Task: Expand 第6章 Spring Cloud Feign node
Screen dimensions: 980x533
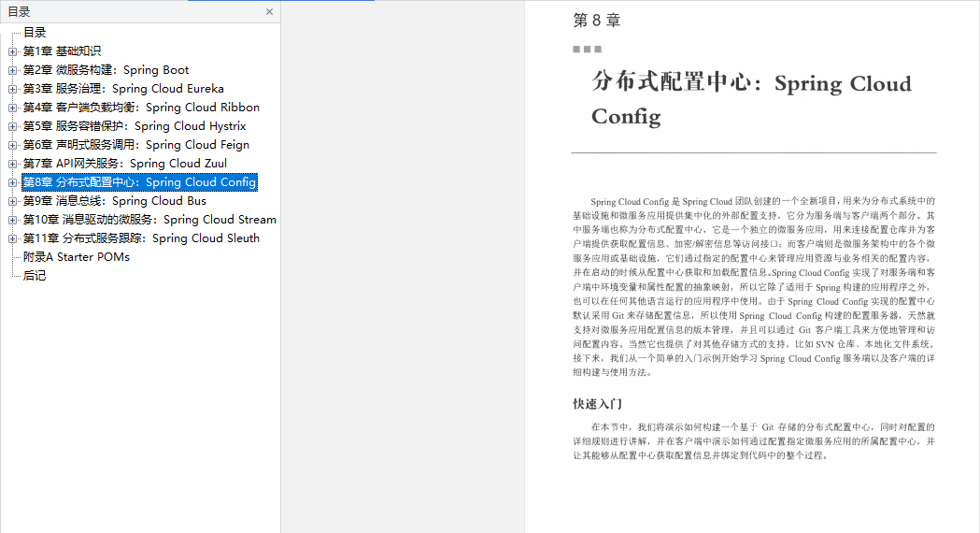Action: click(12, 145)
